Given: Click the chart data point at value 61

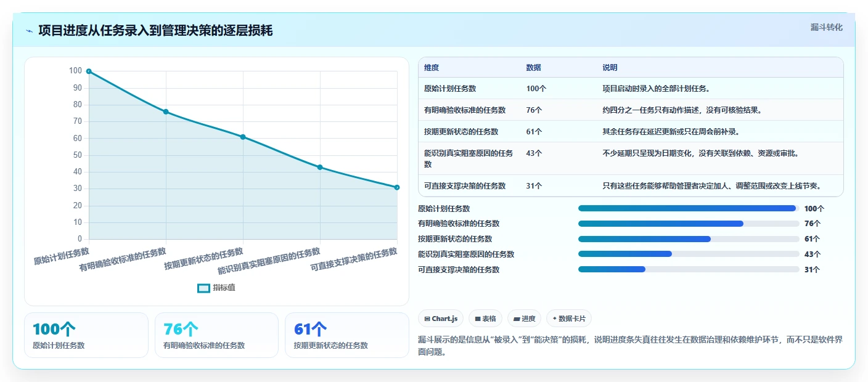Looking at the screenshot, I should pyautogui.click(x=243, y=137).
